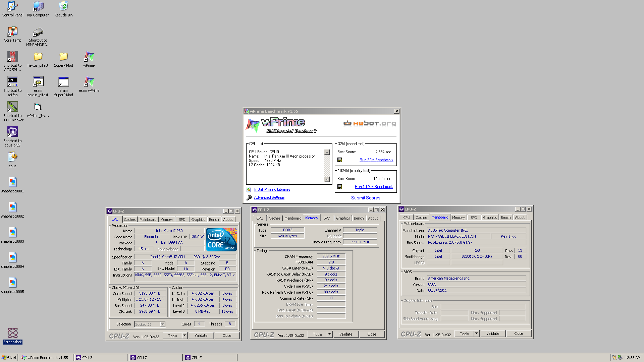This screenshot has height=362, width=644.
Task: Click the system tray clock
Action: pos(633,358)
